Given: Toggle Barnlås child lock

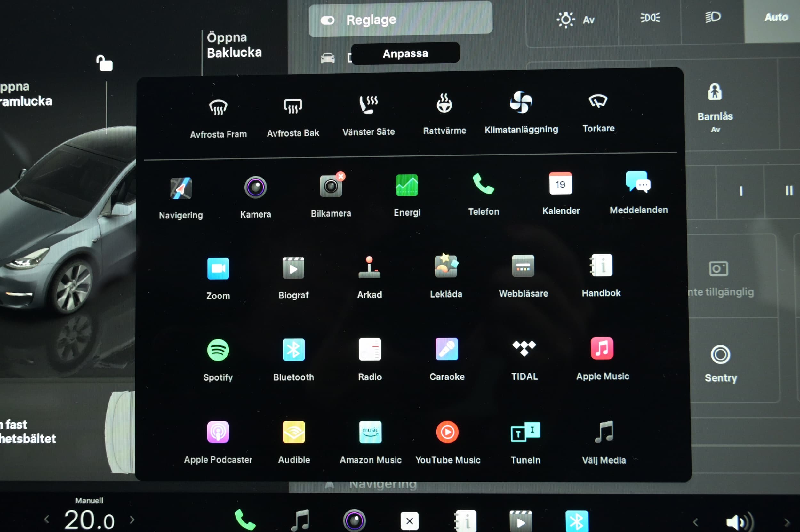Looking at the screenshot, I should click(x=715, y=107).
